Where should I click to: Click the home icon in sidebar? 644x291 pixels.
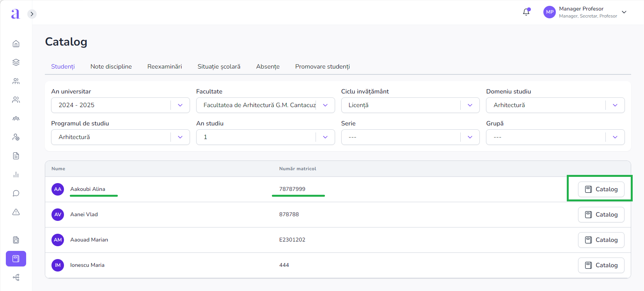[x=16, y=44]
